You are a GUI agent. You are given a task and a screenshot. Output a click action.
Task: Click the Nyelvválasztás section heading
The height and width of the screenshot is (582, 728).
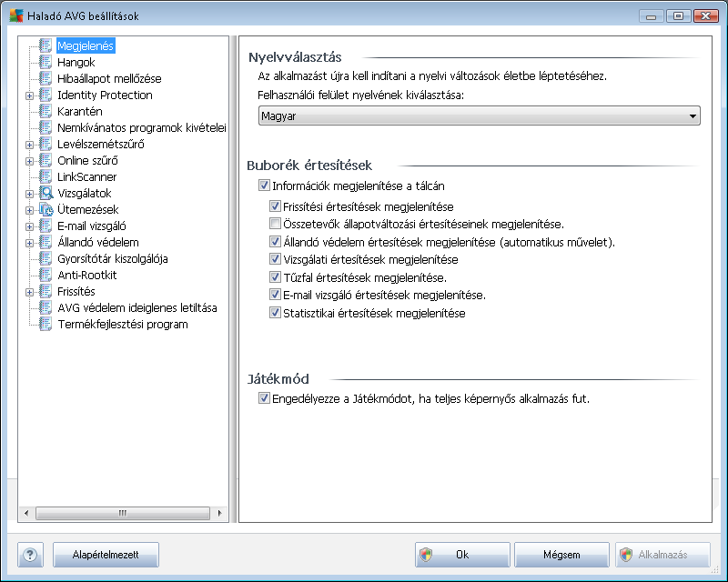pos(295,57)
